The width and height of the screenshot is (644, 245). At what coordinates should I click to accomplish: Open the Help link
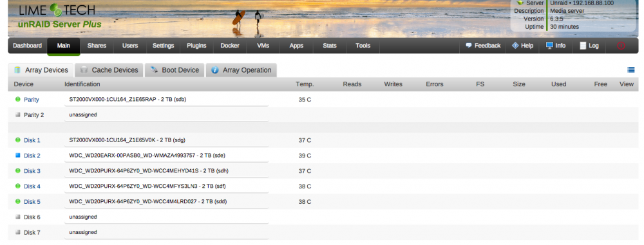coord(527,46)
